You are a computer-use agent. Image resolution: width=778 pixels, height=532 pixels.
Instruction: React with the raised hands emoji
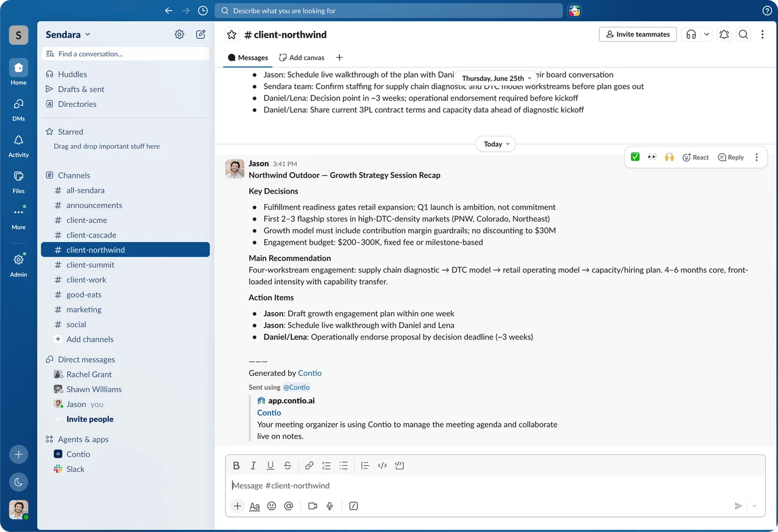pos(669,157)
